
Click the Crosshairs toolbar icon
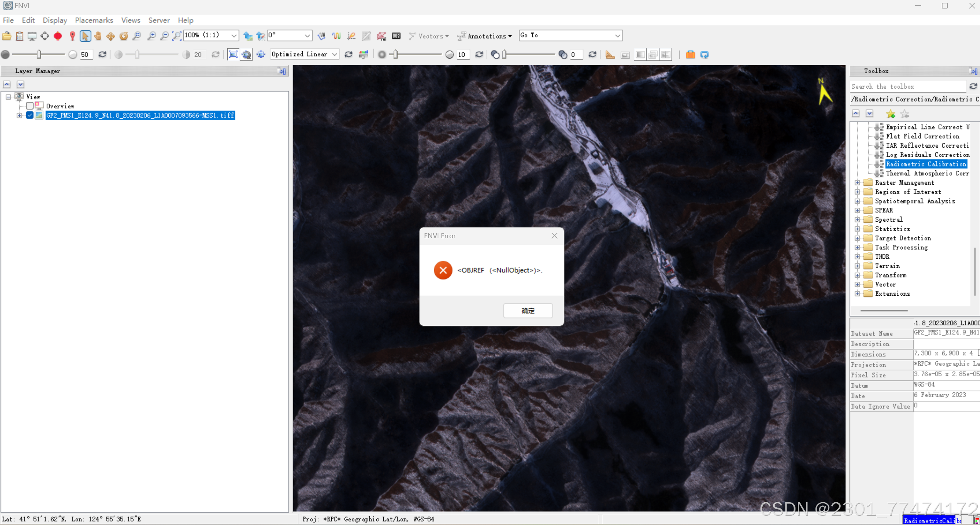pyautogui.click(x=45, y=36)
